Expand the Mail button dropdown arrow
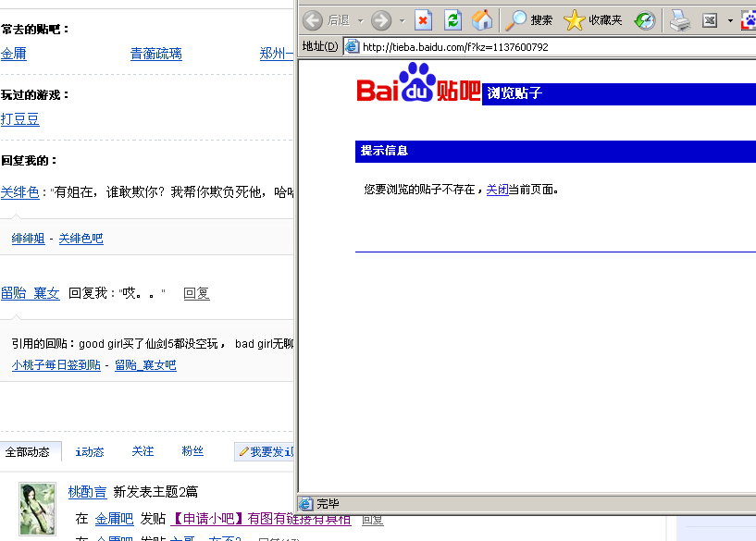756x541 pixels. click(x=730, y=20)
